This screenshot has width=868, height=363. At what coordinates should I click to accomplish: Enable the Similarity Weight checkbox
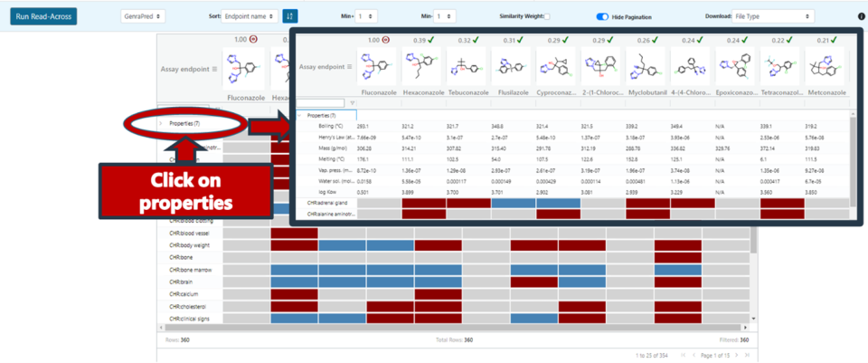pos(547,16)
